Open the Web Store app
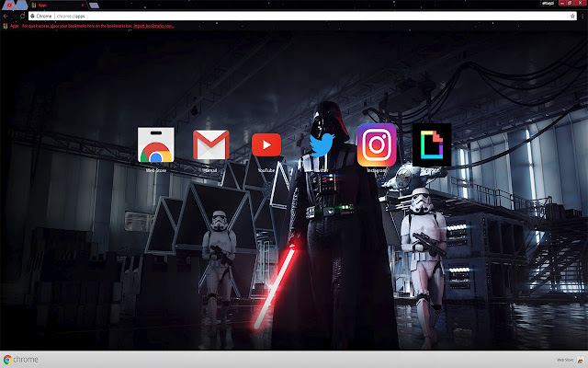Screen dimensions: 588x368 [156, 145]
